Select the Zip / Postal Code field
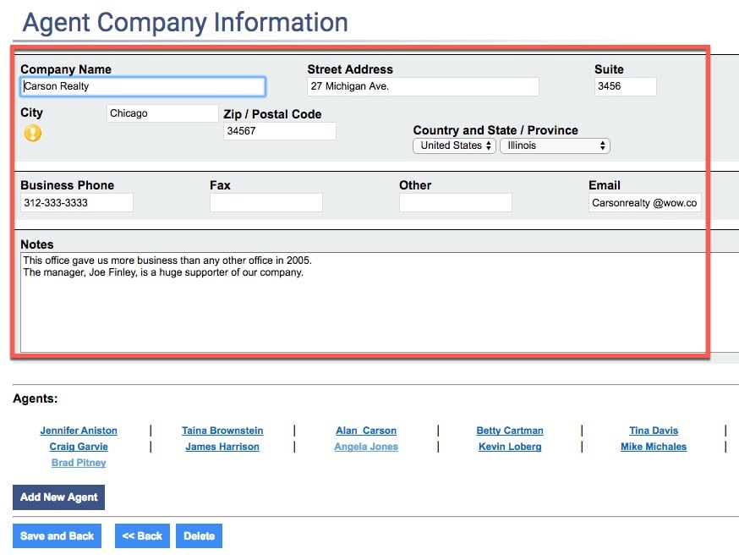The height and width of the screenshot is (560, 739). tap(279, 131)
